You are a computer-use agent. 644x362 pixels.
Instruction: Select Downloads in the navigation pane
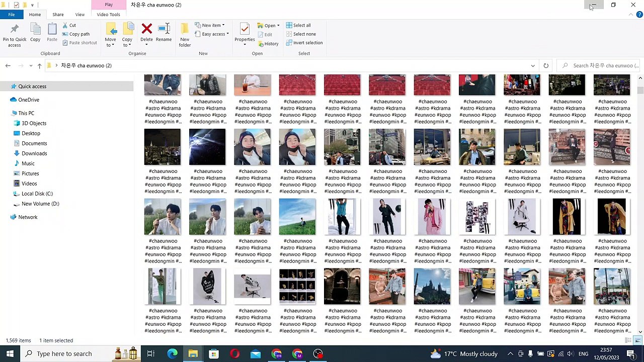point(34,153)
